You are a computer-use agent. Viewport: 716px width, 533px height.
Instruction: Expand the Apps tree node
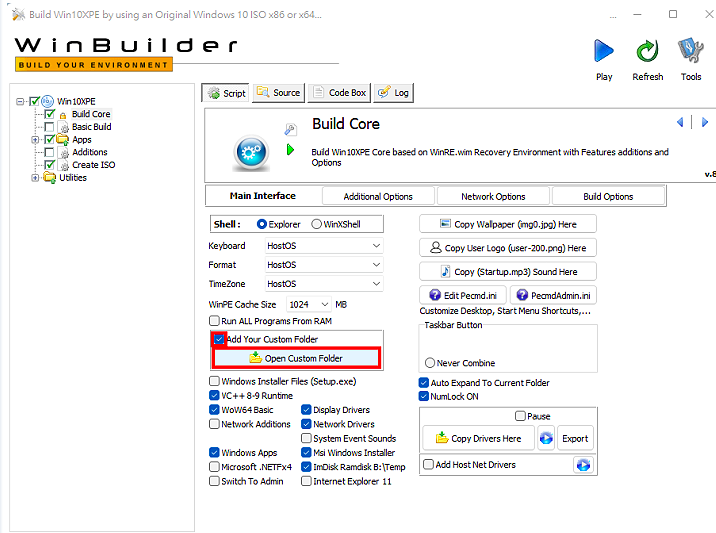[35, 139]
